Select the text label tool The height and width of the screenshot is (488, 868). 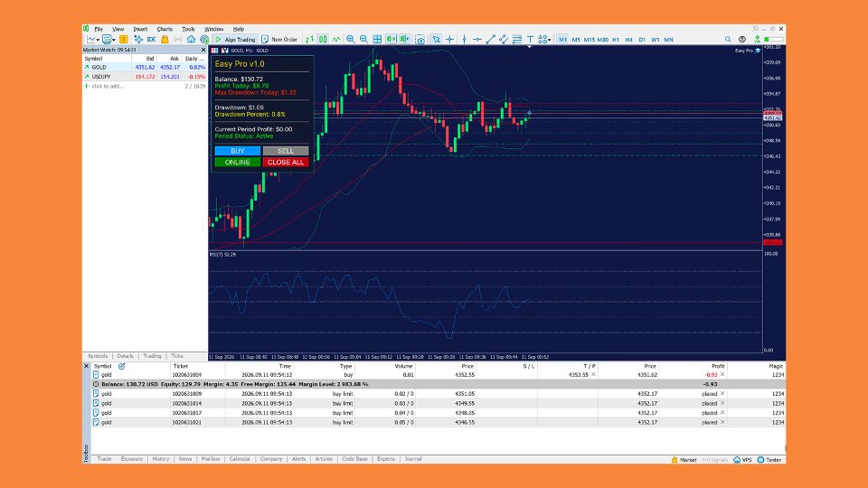click(x=531, y=39)
